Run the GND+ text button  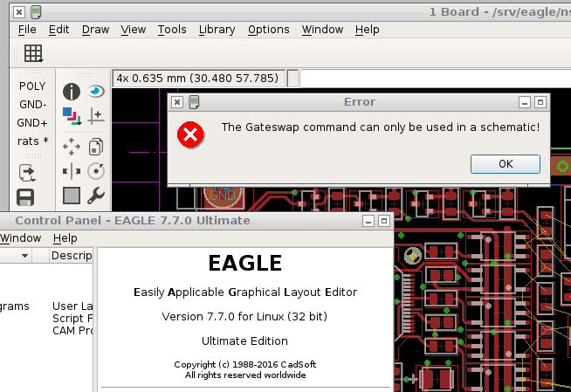(32, 123)
